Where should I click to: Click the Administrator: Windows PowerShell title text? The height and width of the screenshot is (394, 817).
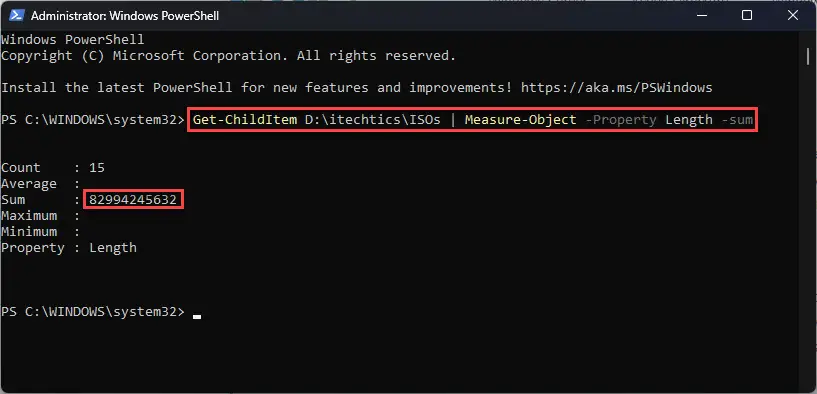point(125,16)
